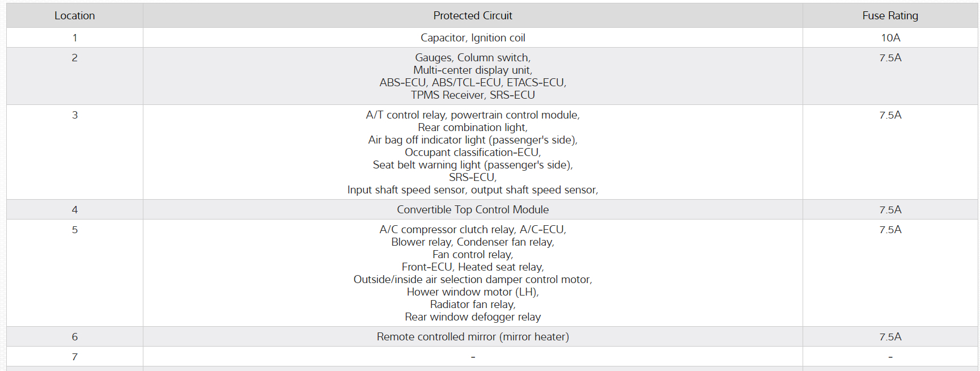Image resolution: width=980 pixels, height=371 pixels.
Task: Click the Protected Circuit column header
Action: [473, 16]
